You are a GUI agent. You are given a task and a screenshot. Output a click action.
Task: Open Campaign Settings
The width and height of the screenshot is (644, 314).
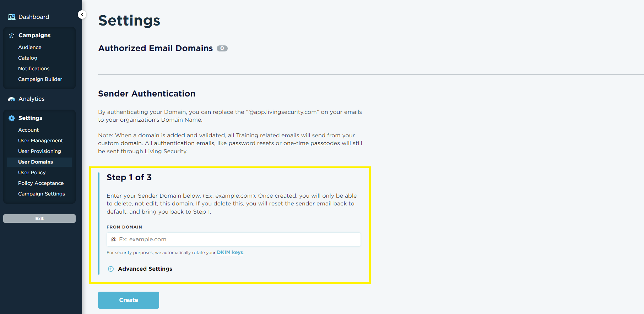coord(42,194)
